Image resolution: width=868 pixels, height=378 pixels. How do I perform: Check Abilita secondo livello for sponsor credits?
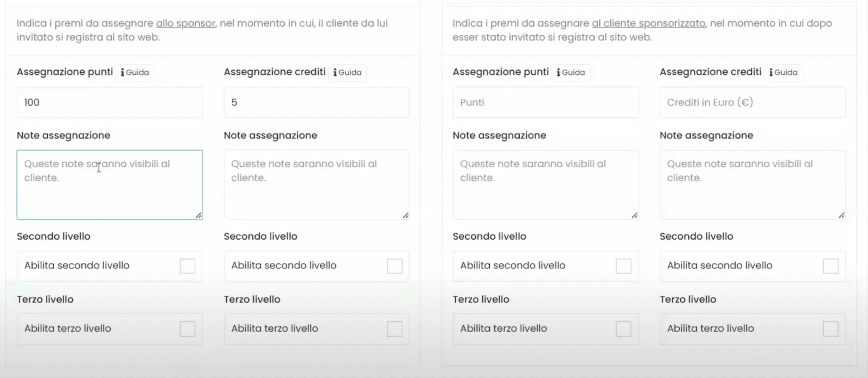click(395, 266)
